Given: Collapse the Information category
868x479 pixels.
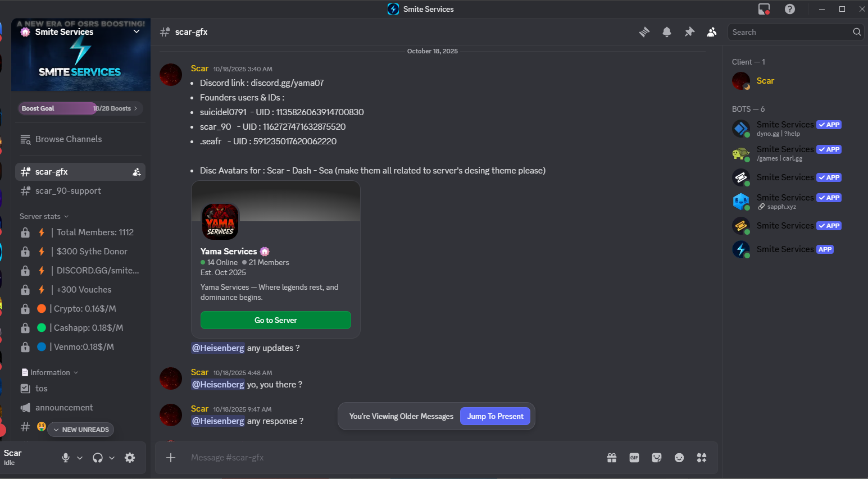Looking at the screenshot, I should coord(49,372).
